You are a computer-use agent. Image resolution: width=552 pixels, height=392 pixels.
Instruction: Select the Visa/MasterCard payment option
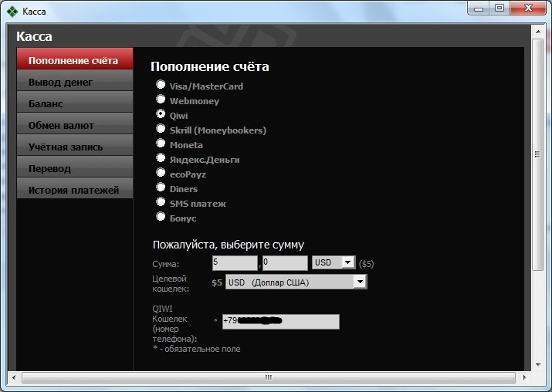[x=161, y=85]
